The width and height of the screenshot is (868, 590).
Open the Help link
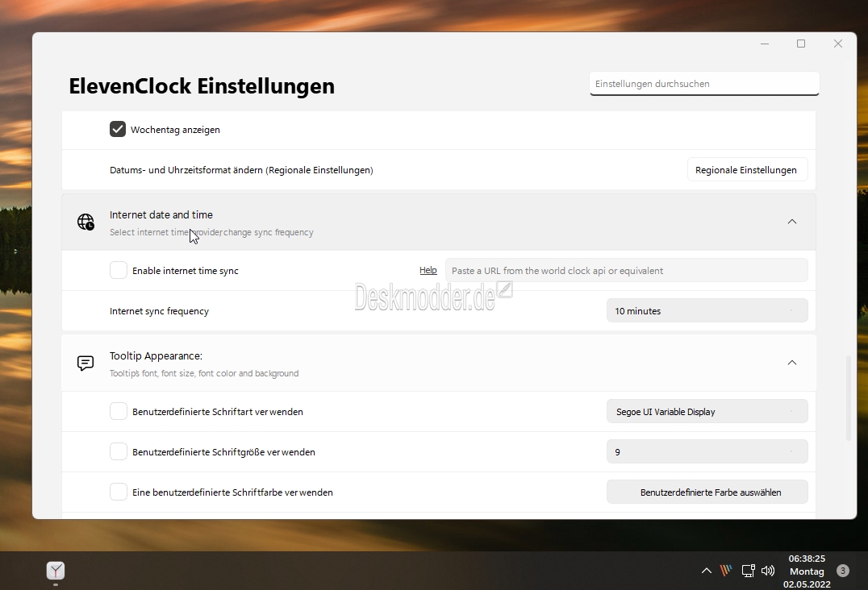(x=428, y=270)
